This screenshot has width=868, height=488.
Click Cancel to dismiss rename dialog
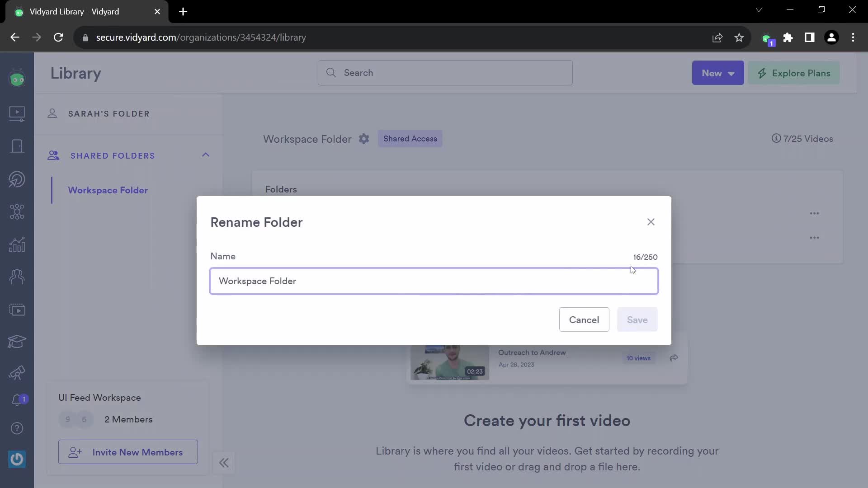click(x=584, y=320)
